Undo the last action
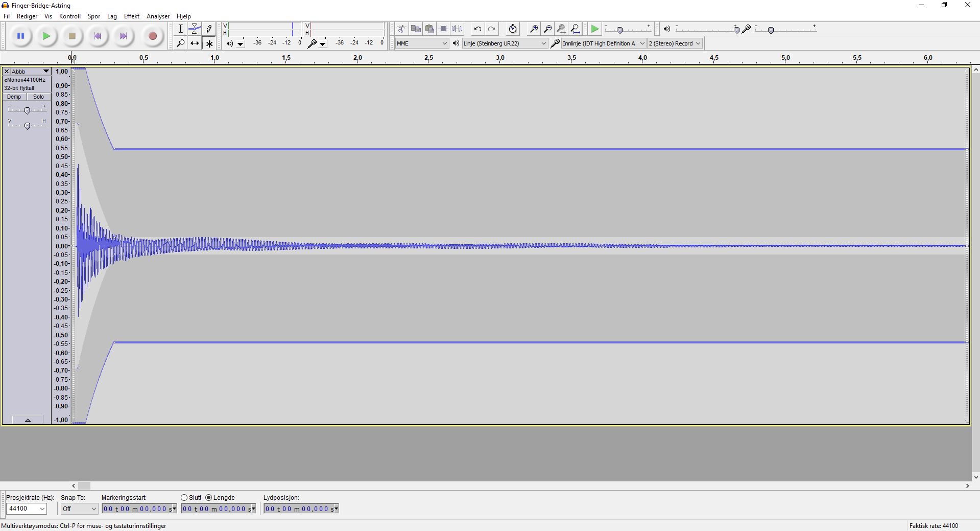980x531 pixels. 477,29
